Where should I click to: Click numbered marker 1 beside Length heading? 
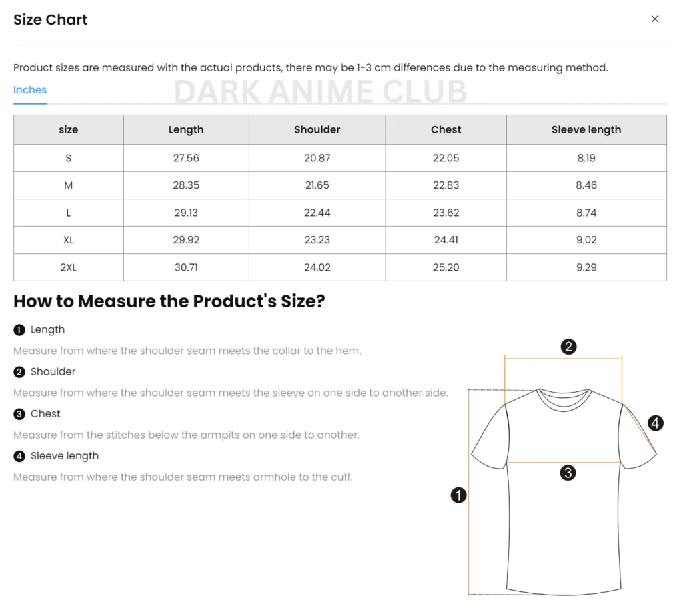pyautogui.click(x=19, y=330)
